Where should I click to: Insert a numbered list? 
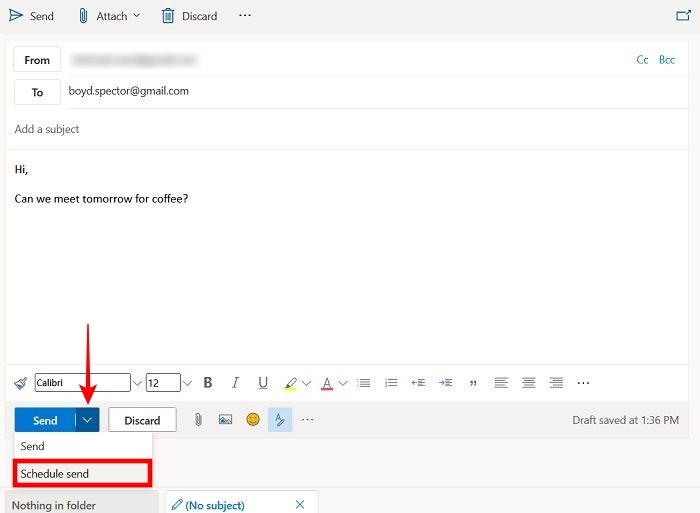tap(391, 383)
